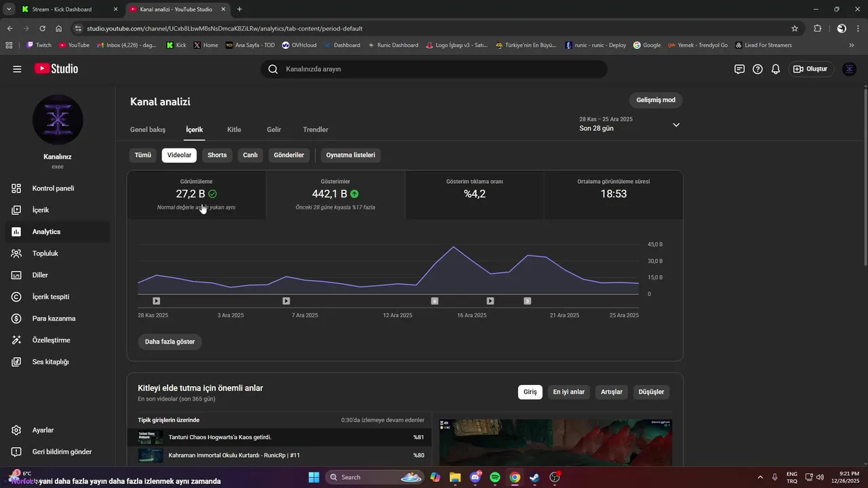Open the account avatar in Studio header

(x=849, y=69)
